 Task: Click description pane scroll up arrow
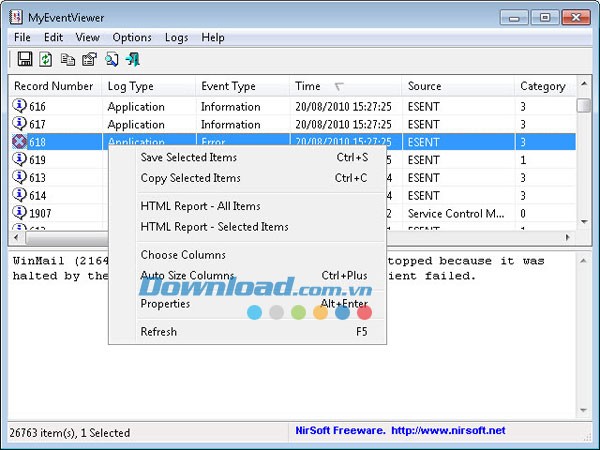584,261
